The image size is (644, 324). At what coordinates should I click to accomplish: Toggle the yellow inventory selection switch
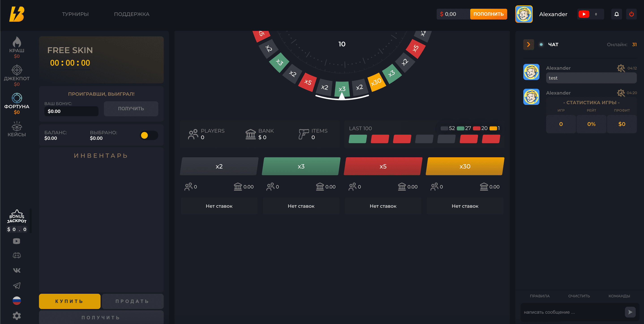click(x=149, y=135)
